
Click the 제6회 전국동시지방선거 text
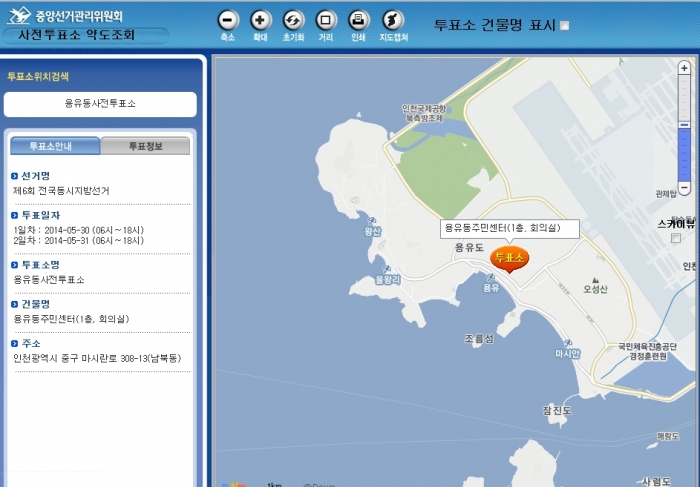(x=61, y=191)
